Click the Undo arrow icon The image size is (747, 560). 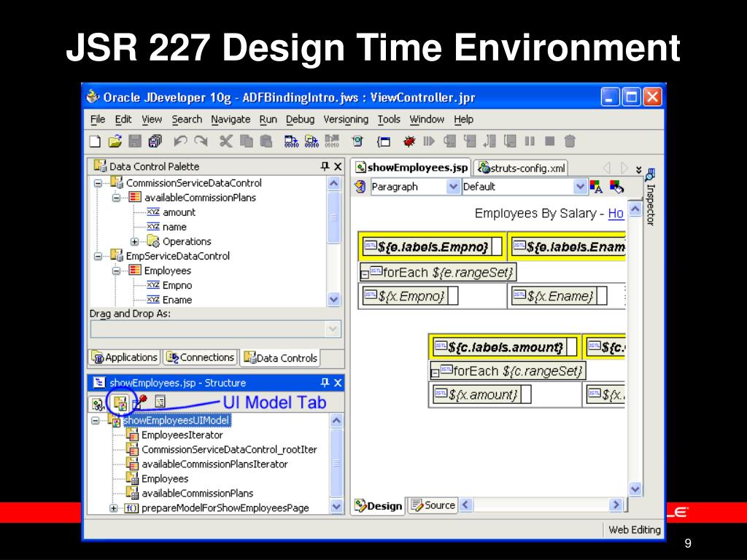pyautogui.click(x=180, y=141)
